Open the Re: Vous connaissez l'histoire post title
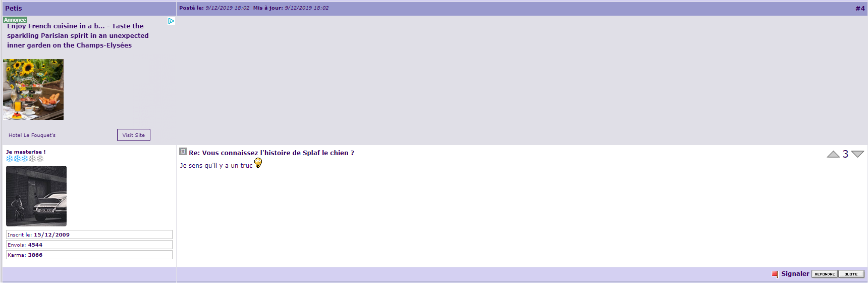The height and width of the screenshot is (283, 868). coord(272,153)
